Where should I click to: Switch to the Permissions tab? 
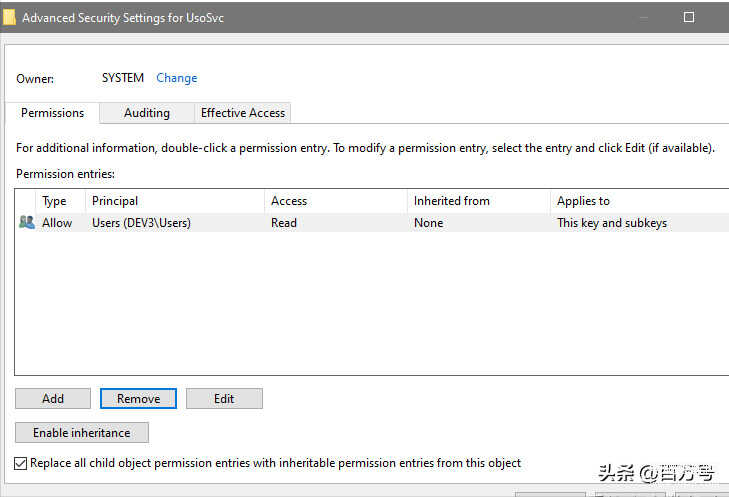[x=52, y=113]
